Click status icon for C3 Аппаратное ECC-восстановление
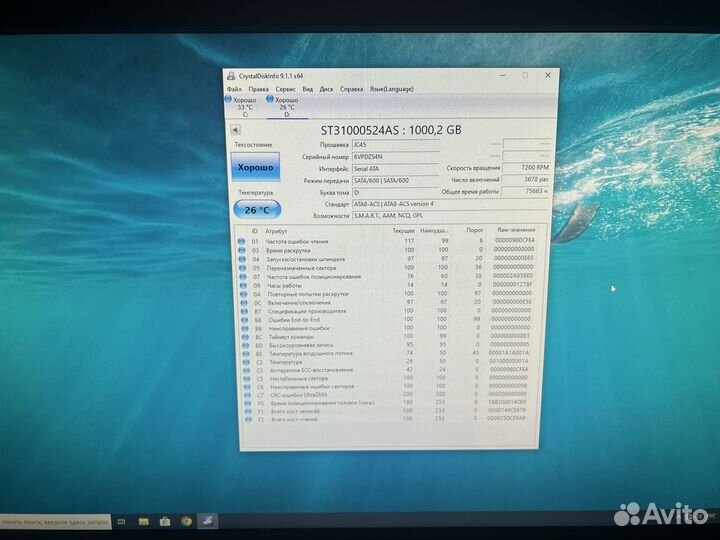Viewport: 720px width, 540px height. [x=247, y=370]
